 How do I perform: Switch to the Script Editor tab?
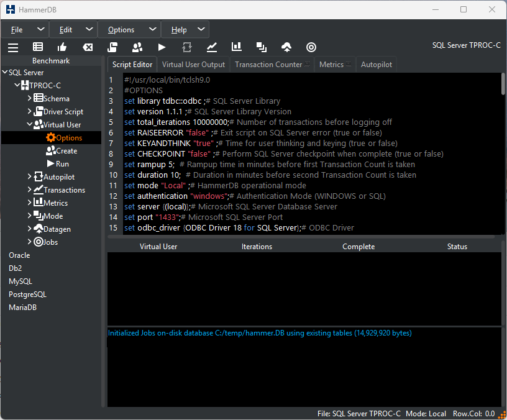(132, 65)
